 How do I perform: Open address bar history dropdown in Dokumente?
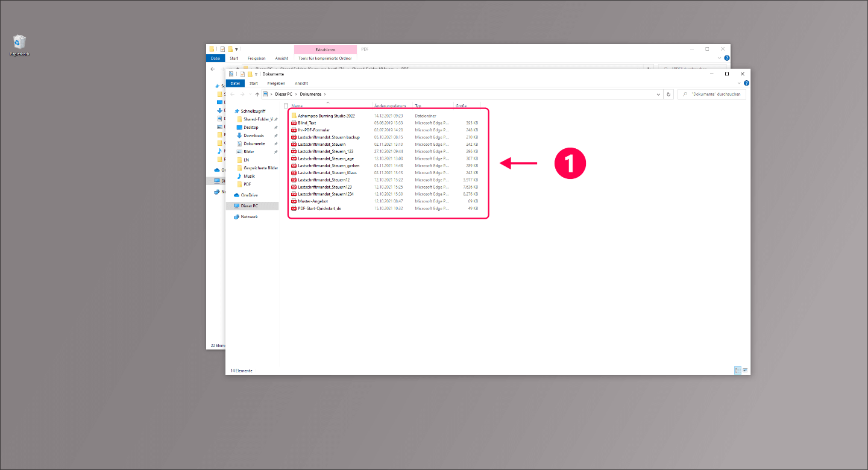(x=658, y=95)
